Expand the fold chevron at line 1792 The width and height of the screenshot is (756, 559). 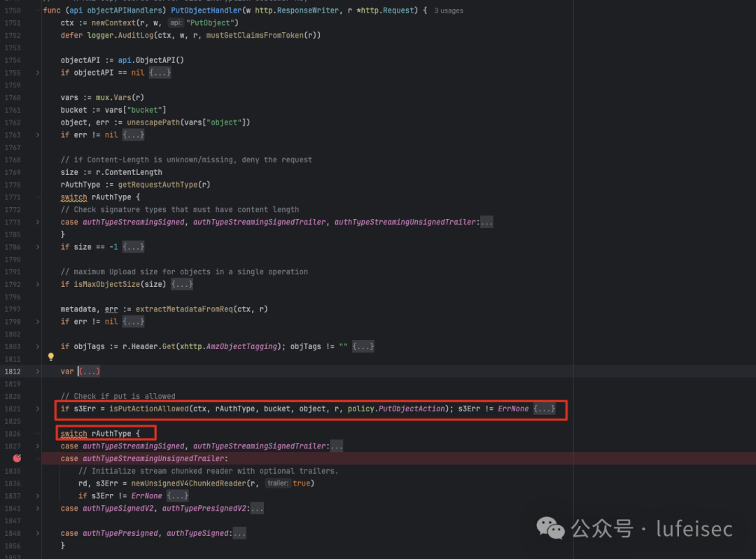(38, 284)
